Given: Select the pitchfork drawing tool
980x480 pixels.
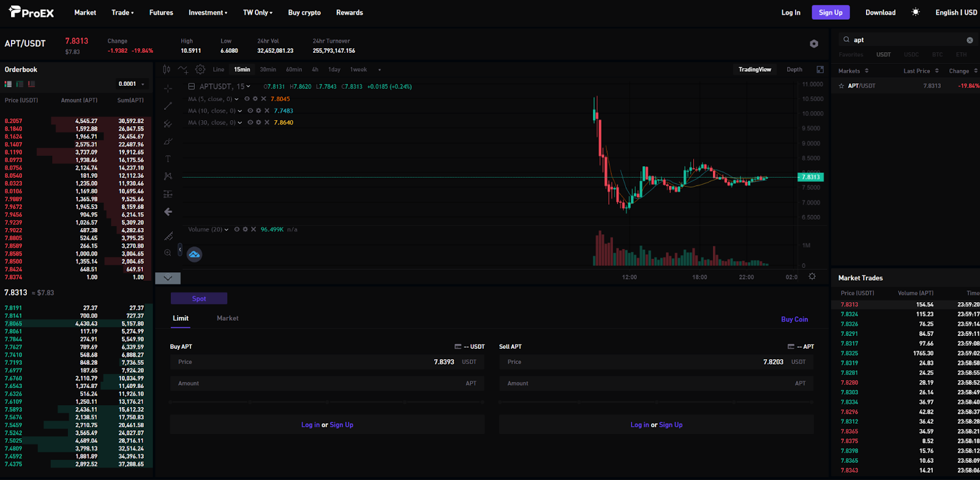Looking at the screenshot, I should click(x=168, y=124).
